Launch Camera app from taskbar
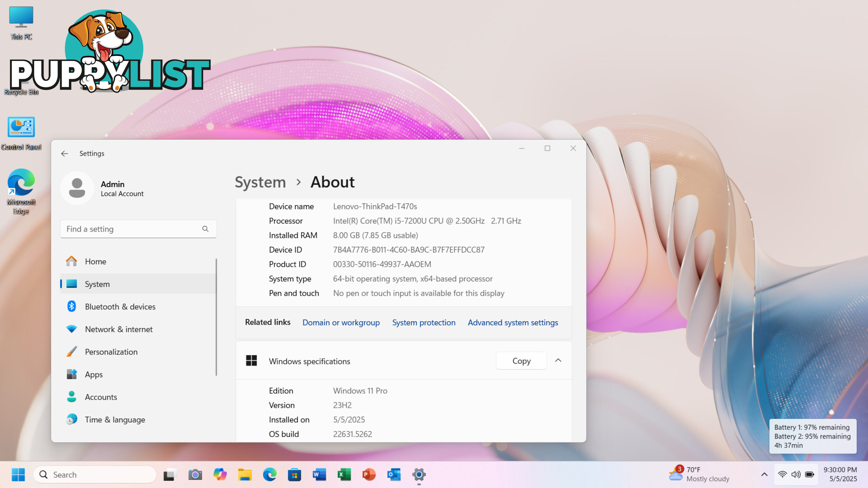This screenshot has width=868, height=488. [195, 474]
